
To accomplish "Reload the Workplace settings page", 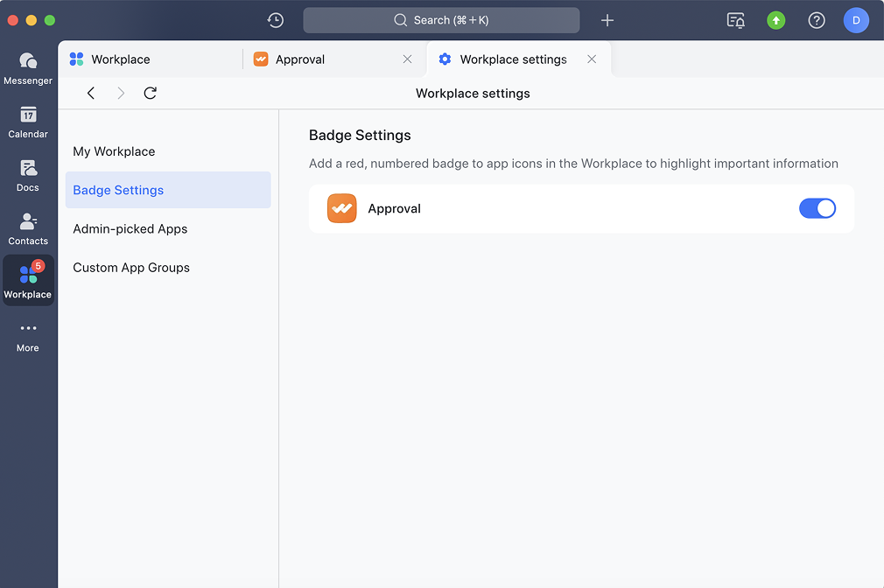I will 151,93.
